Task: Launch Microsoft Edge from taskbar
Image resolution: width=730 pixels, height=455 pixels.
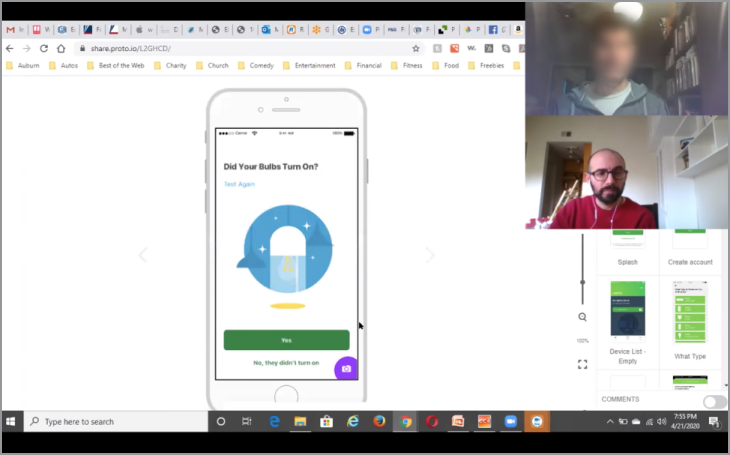Action: 274,421
